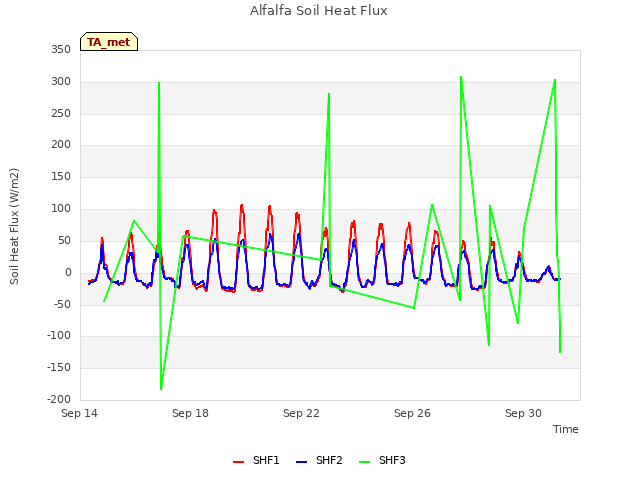Click the chart title Alfalfa Soil Heat Flux
The image size is (640, 480).
point(319,11)
